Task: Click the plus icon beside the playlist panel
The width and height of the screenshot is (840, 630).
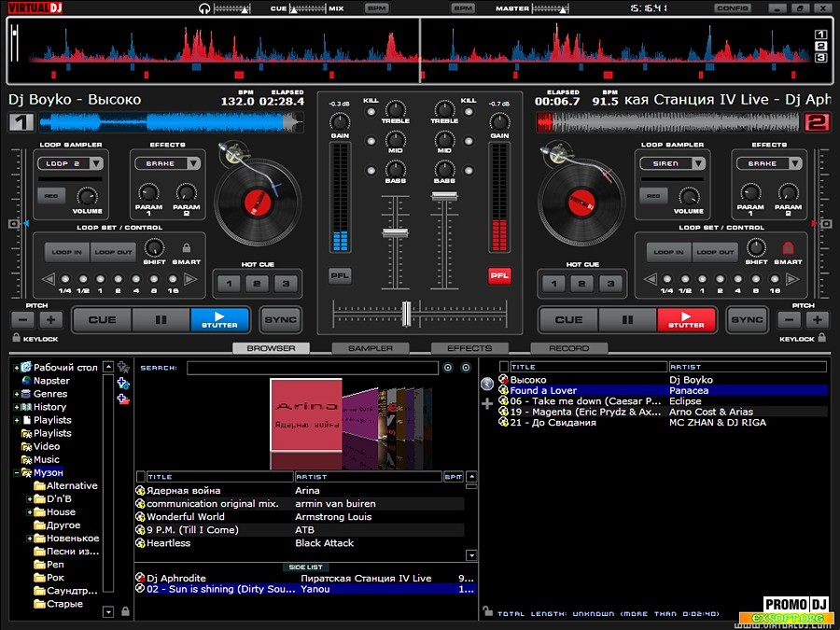Action: click(x=486, y=403)
